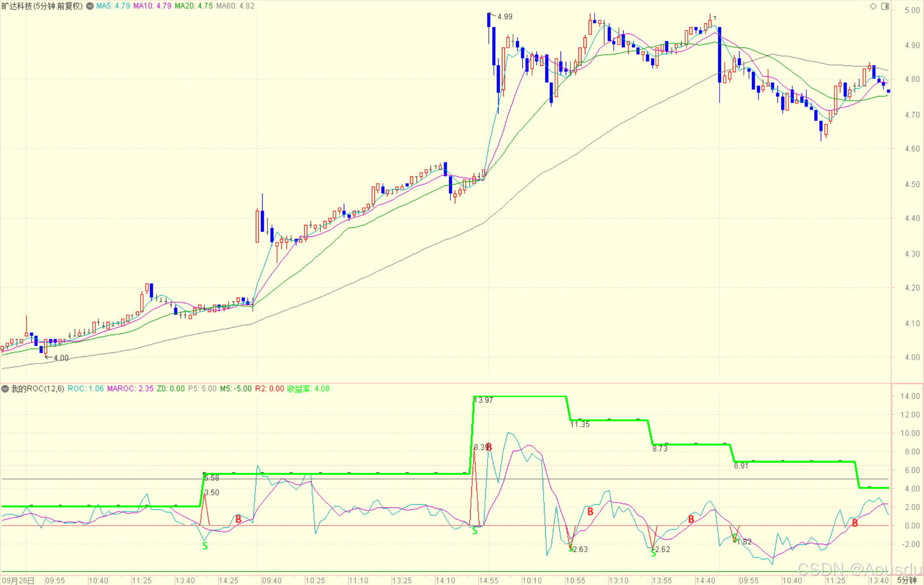
Task: Click the 14:55 time axis label
Action: click(488, 580)
